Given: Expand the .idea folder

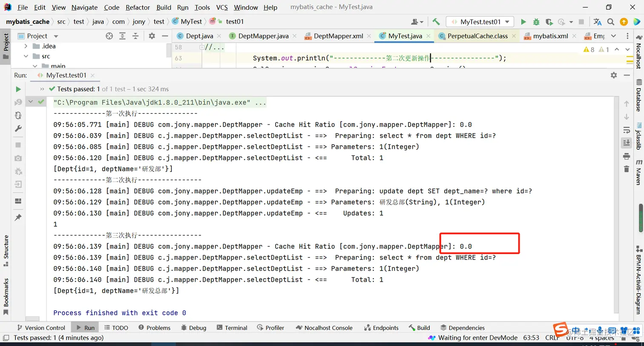Looking at the screenshot, I should [26, 46].
